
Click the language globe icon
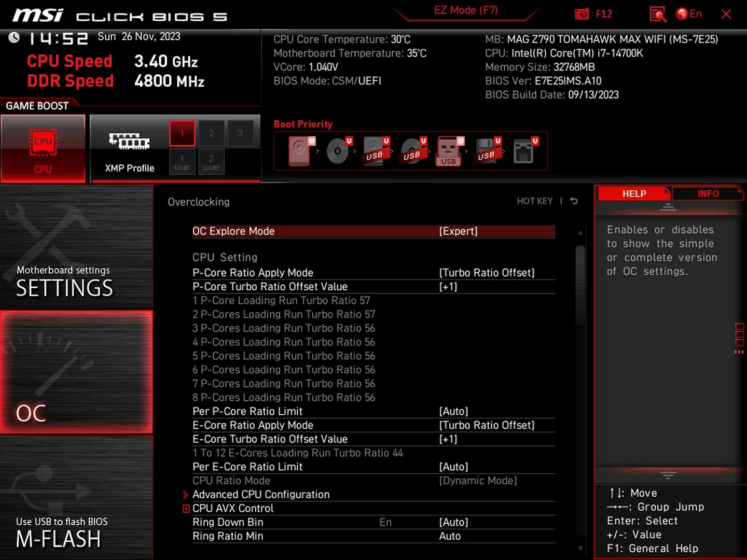click(x=682, y=14)
